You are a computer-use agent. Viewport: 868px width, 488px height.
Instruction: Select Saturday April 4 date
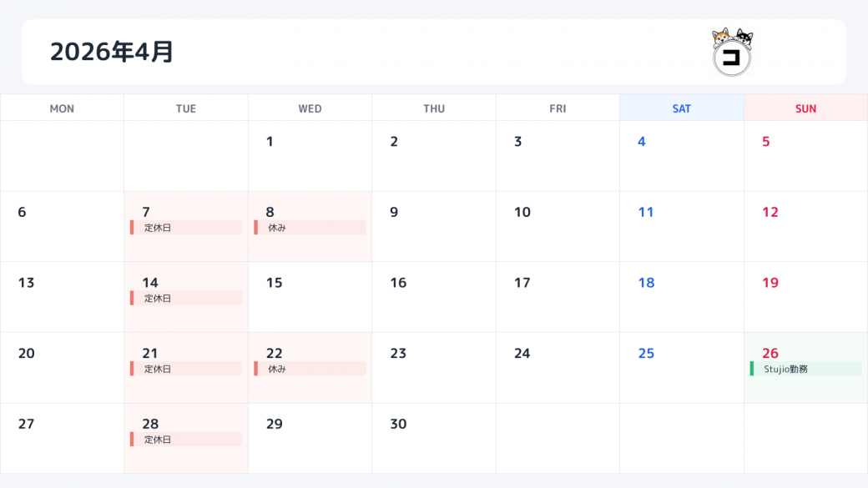tap(681, 156)
